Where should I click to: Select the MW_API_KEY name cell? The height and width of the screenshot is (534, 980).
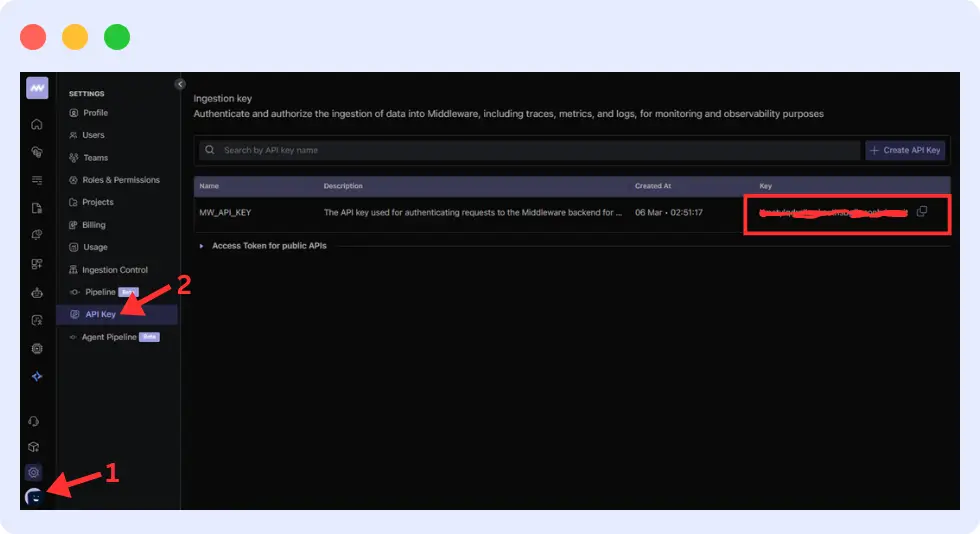(225, 213)
